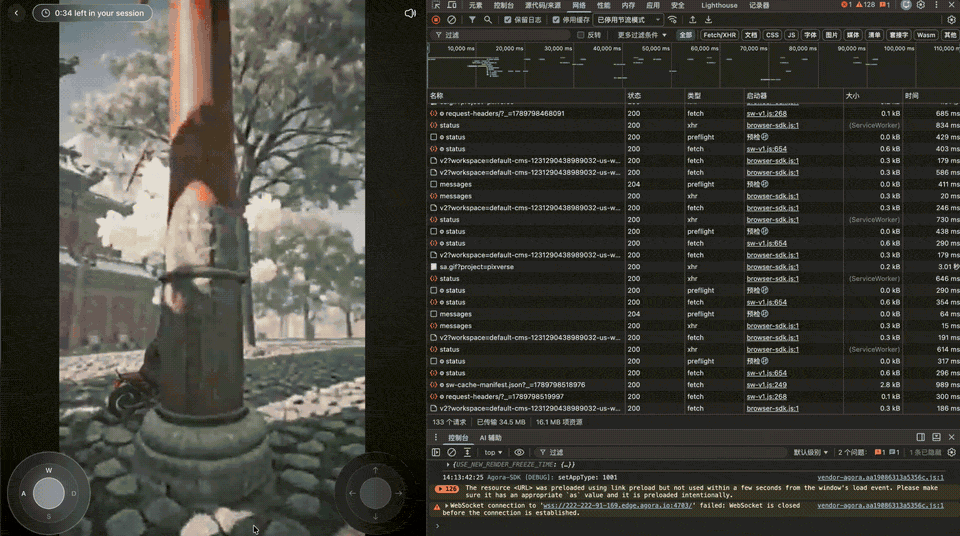
Task: Open the AI 辅助 drawer tab
Action: [x=490, y=437]
